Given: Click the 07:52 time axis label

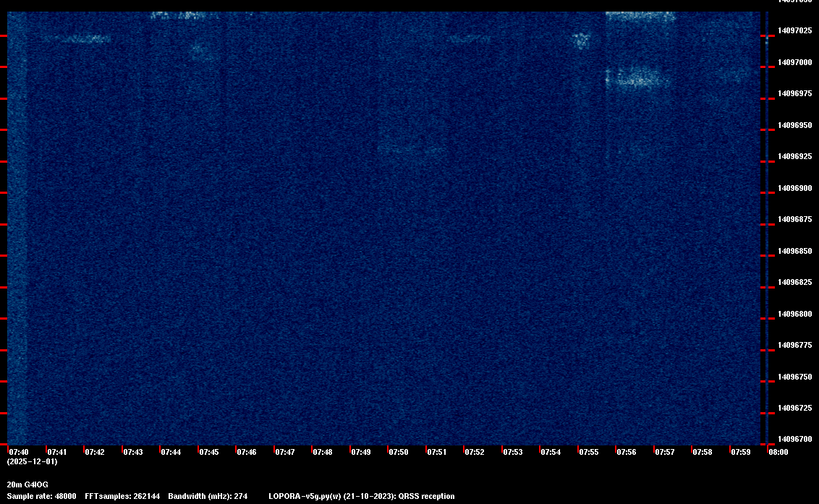Looking at the screenshot, I should coord(475,452).
